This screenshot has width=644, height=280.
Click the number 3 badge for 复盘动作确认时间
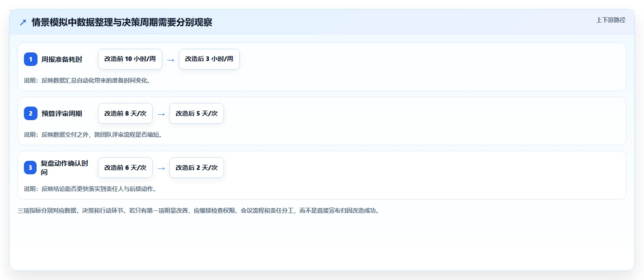click(x=31, y=168)
